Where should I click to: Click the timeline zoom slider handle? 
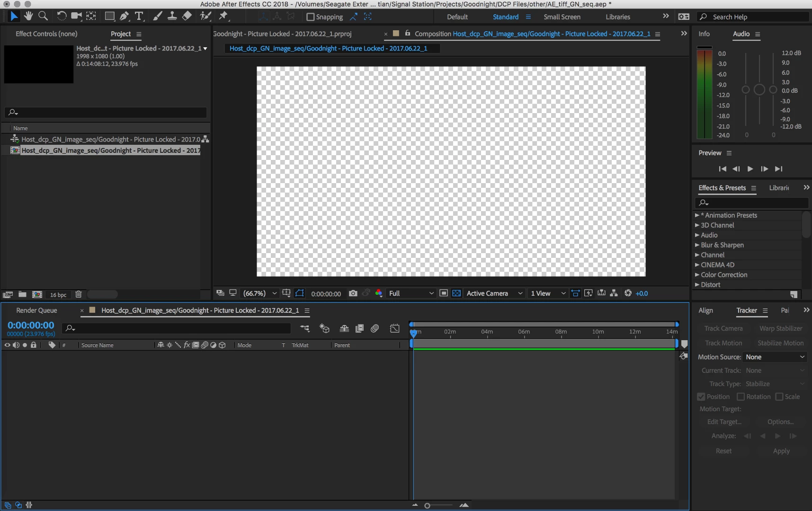(427, 506)
